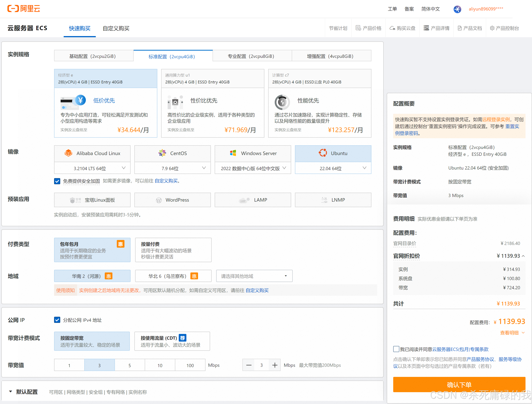Click the Aliyun logo icon

[x=13, y=9]
